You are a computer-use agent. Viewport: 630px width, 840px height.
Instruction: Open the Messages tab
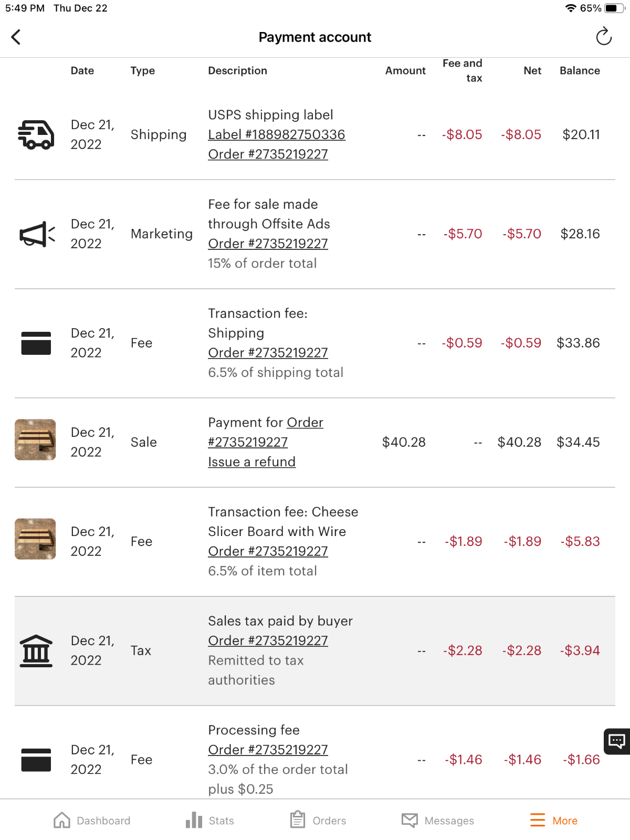(437, 820)
